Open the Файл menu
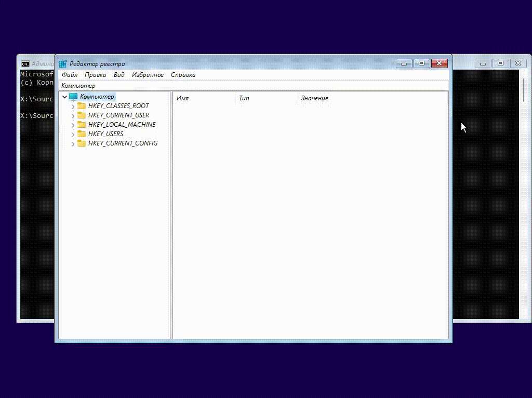Image resolution: width=532 pixels, height=398 pixels. (70, 75)
